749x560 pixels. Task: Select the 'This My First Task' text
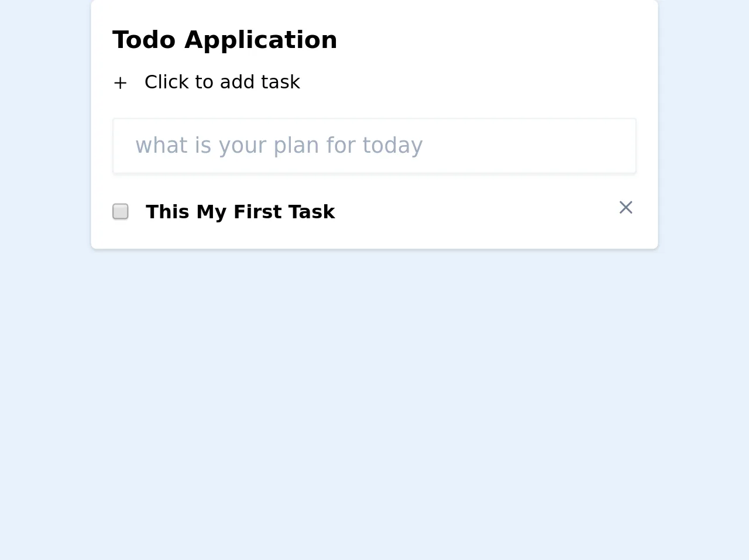[x=240, y=212]
